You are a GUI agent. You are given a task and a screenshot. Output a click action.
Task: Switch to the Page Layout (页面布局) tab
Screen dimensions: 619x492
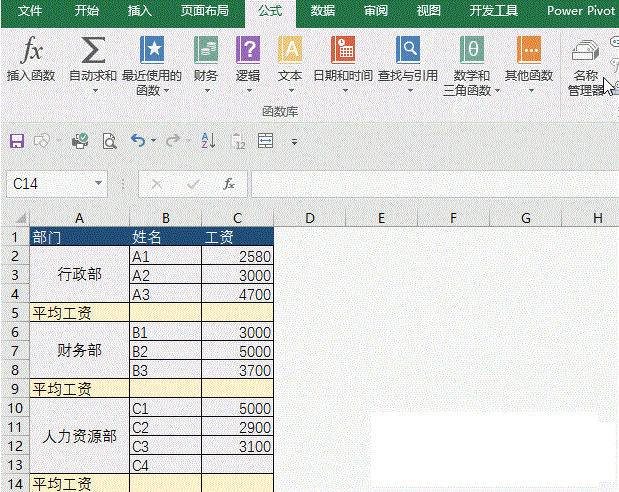click(204, 11)
